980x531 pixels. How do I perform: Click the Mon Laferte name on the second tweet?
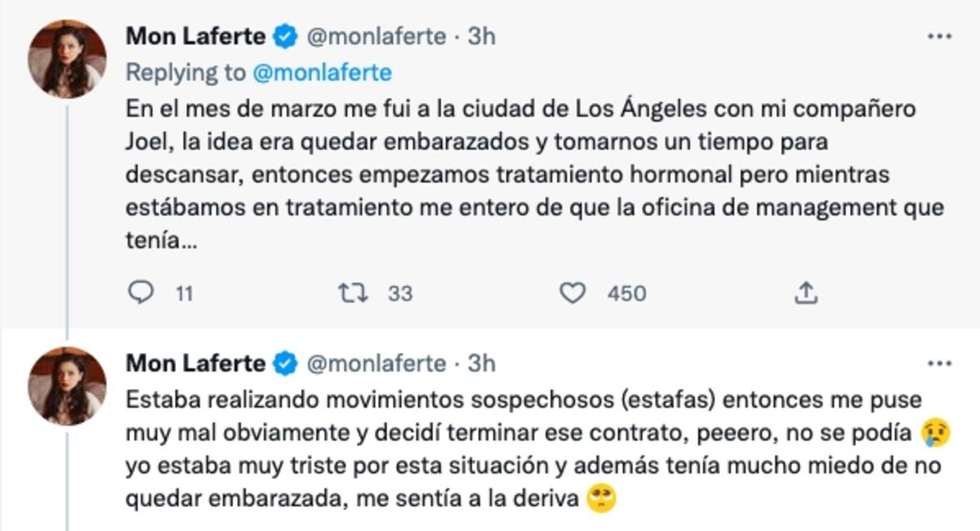pos(195,364)
